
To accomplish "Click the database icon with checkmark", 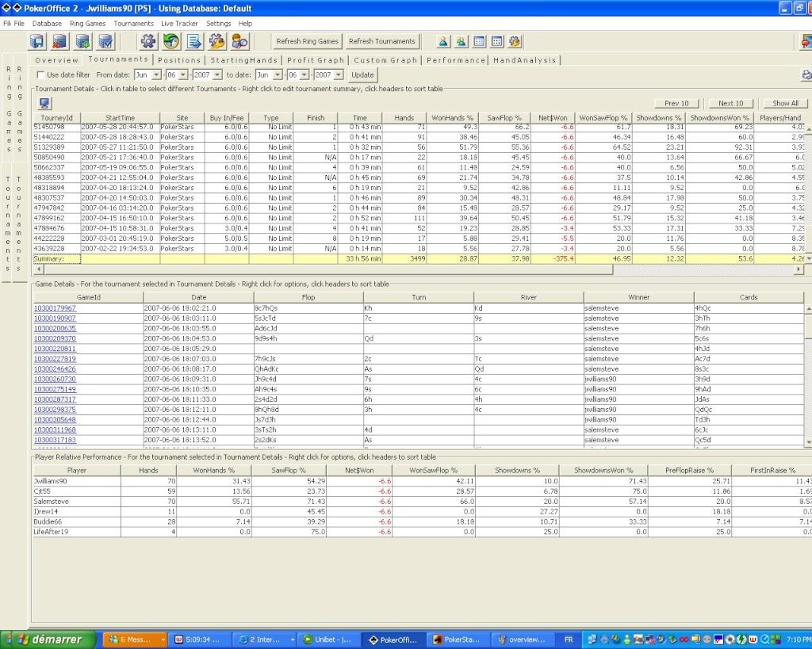I will pos(105,41).
